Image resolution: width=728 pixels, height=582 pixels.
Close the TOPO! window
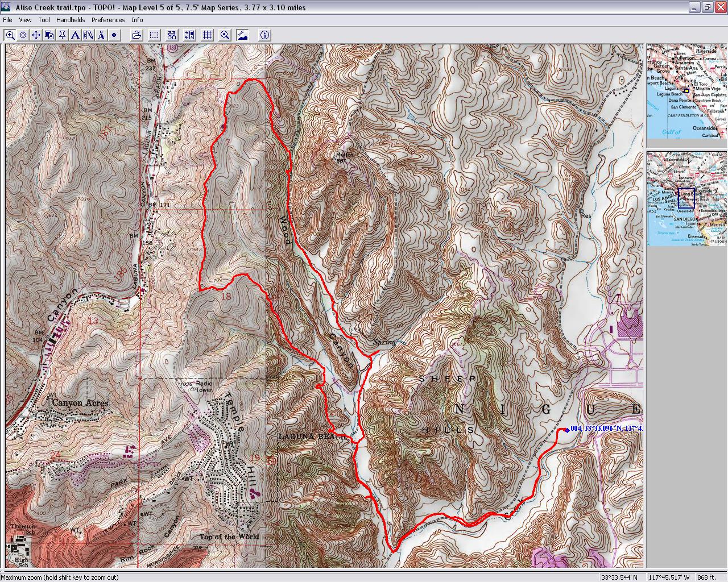(719, 7)
